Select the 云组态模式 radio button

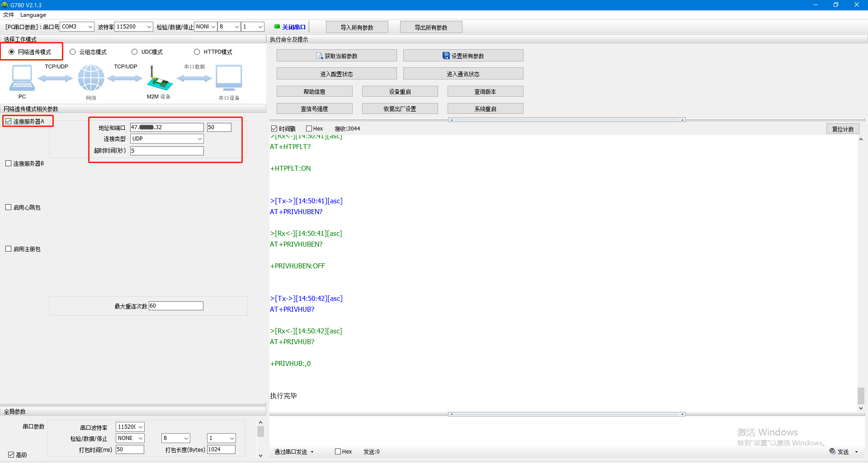coord(73,52)
